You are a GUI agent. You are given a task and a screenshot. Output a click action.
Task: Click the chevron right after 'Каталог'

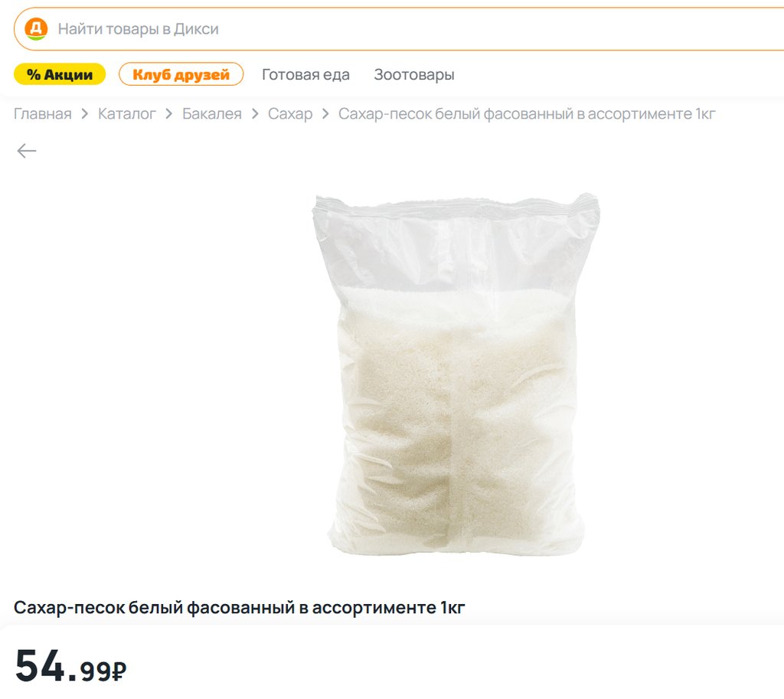click(169, 114)
